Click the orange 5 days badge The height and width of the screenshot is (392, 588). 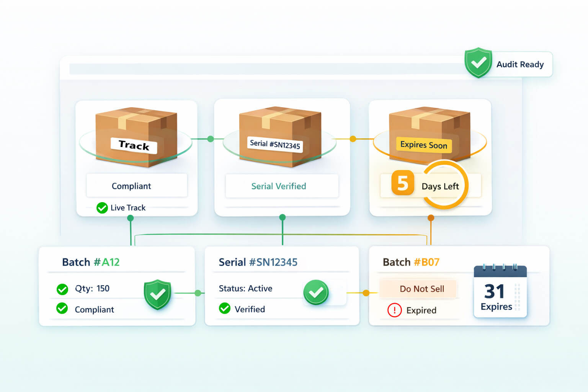[x=402, y=183]
